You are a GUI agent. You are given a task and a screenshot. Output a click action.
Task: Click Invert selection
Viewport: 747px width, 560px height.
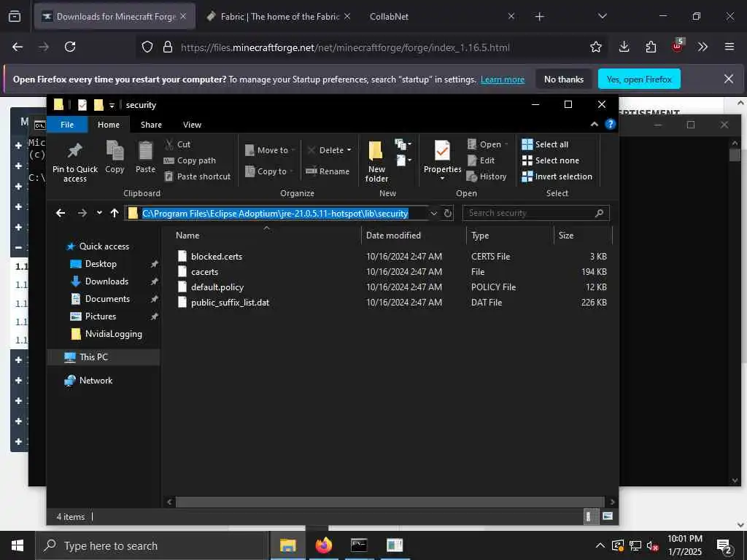557,176
